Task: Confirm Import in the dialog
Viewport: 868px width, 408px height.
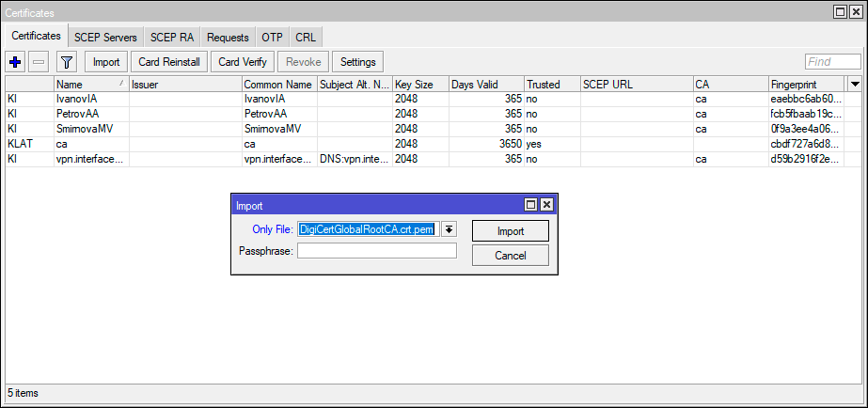Action: (x=510, y=230)
